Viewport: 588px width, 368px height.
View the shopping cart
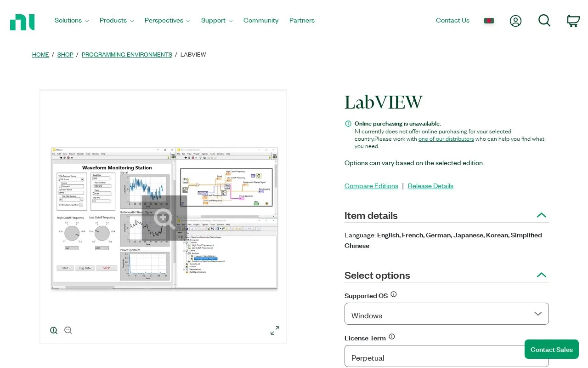[573, 21]
